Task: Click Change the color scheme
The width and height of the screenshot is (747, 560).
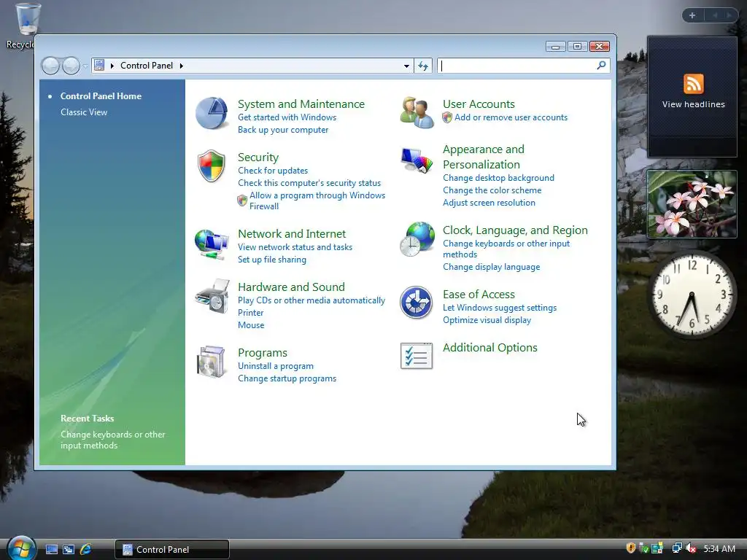Action: pos(492,190)
